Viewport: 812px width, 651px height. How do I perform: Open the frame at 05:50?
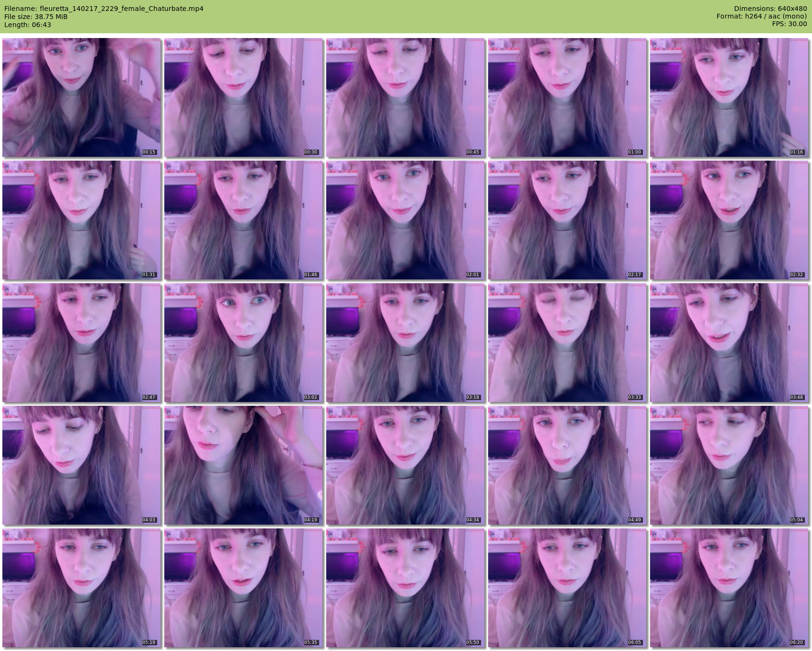tap(406, 588)
